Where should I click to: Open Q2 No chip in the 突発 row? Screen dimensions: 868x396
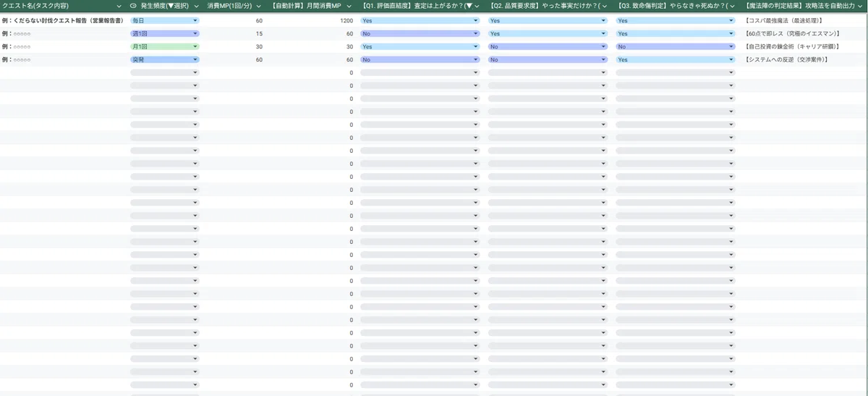pos(548,59)
